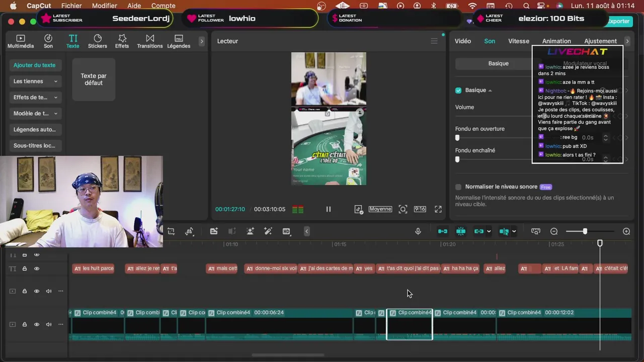
Task: Click the add-to-track icon in timeline toolbar
Action: pos(214,231)
